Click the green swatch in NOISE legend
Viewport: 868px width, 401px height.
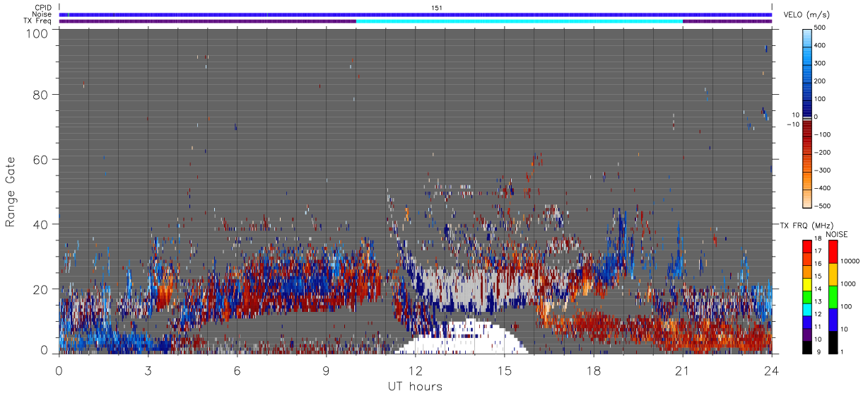[832, 296]
